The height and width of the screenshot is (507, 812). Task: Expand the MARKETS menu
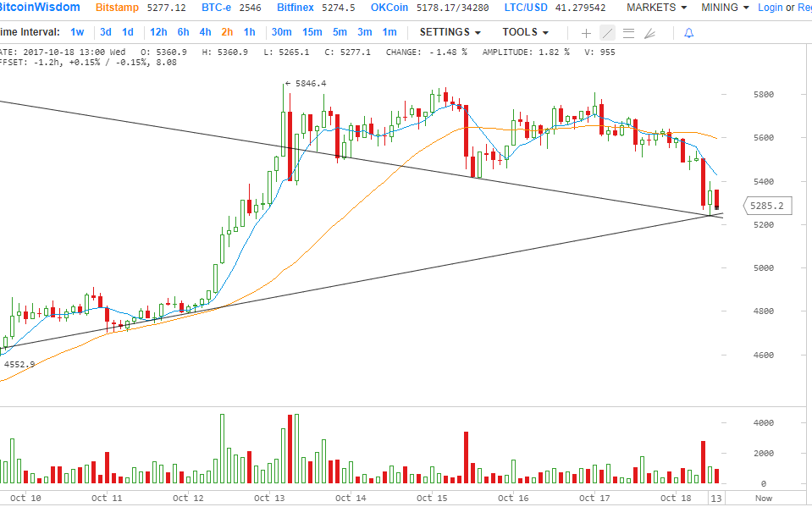coord(656,8)
